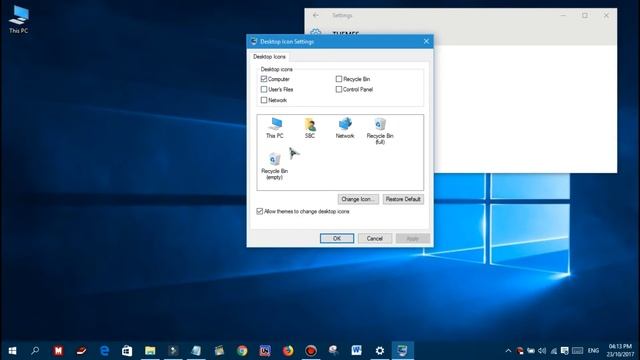Uncheck the Computer checkbox
Screen dimensions: 640x360
click(264, 79)
